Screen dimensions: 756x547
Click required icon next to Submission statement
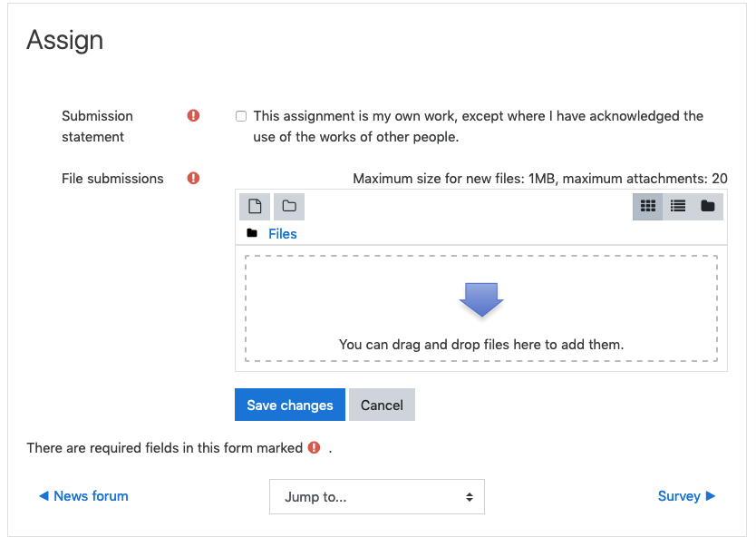[x=193, y=116]
